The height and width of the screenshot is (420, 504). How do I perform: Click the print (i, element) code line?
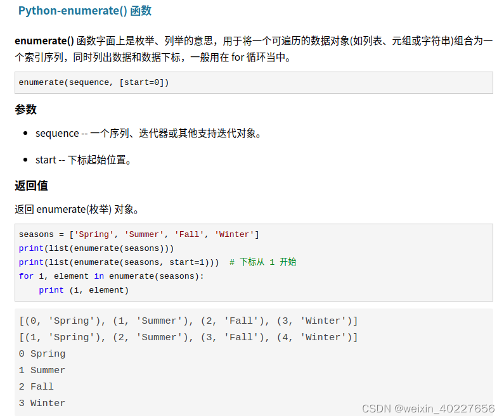(84, 290)
